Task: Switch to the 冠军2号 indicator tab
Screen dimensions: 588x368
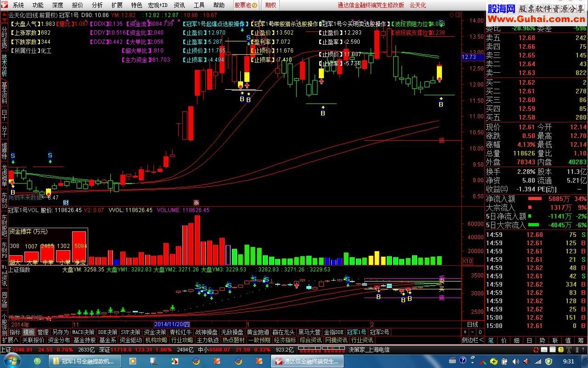Action: coord(379,332)
